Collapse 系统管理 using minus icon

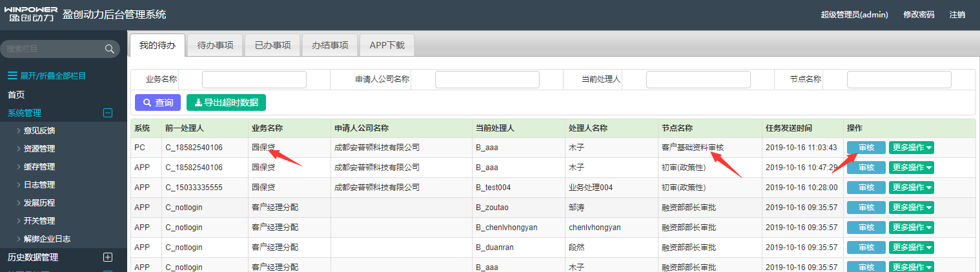click(108, 113)
